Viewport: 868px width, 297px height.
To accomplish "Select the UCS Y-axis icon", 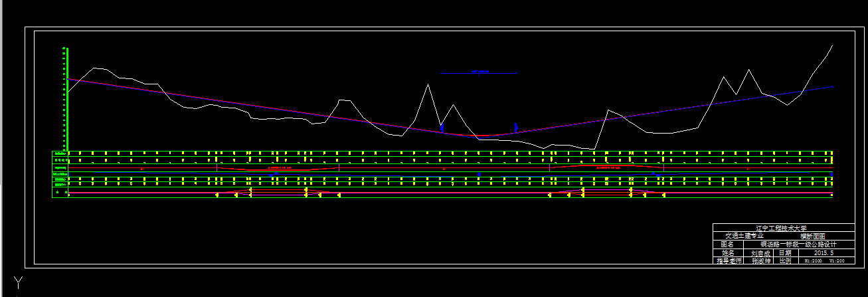I will (19, 283).
